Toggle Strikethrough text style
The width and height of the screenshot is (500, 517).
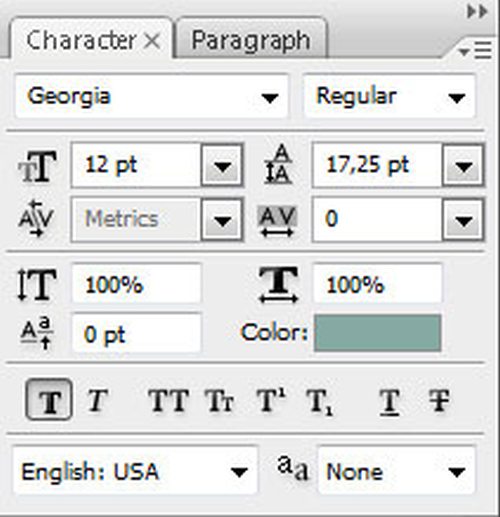[439, 400]
